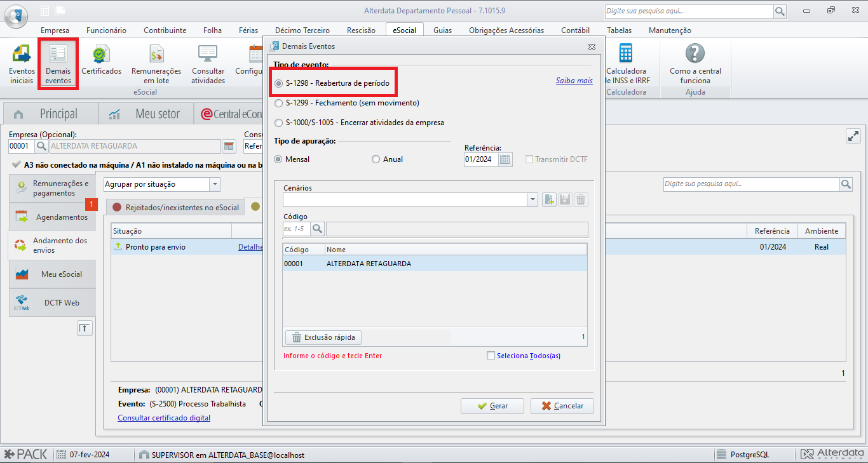The image size is (868, 463).
Task: Click the upload arrow button under DCTF Web
Action: pos(85,328)
